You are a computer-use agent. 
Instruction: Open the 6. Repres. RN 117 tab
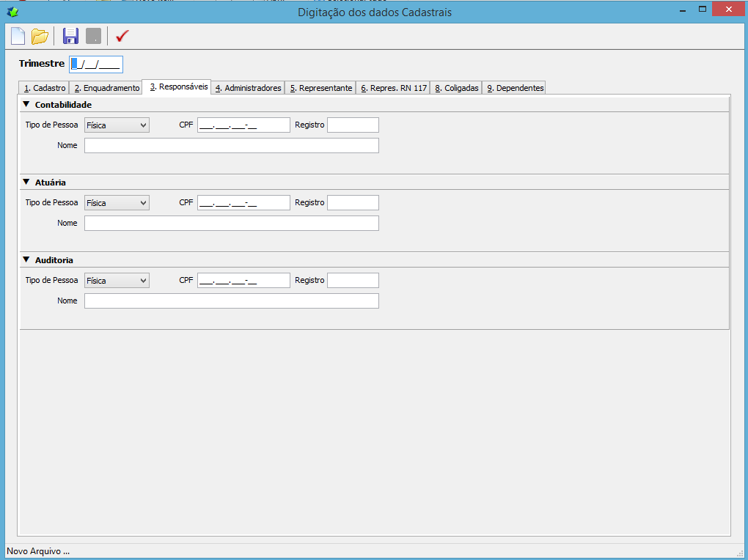[x=393, y=88]
